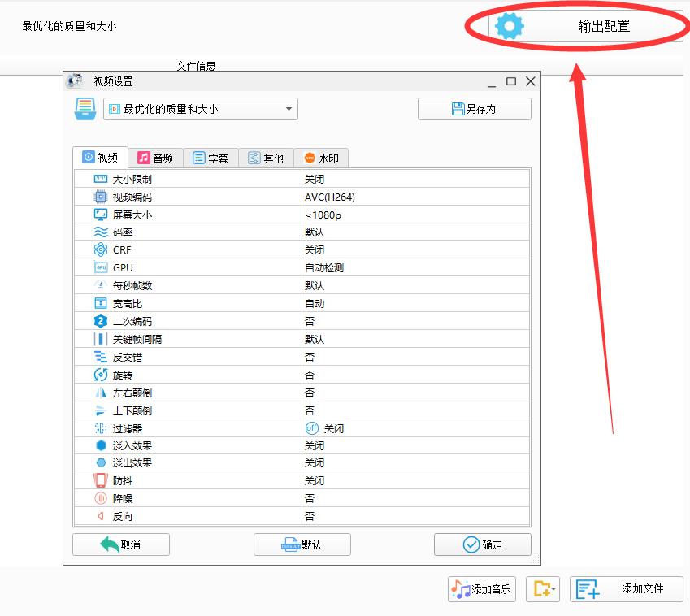Switch to the 音频 tab
Image resolution: width=690 pixels, height=616 pixels.
click(x=155, y=158)
